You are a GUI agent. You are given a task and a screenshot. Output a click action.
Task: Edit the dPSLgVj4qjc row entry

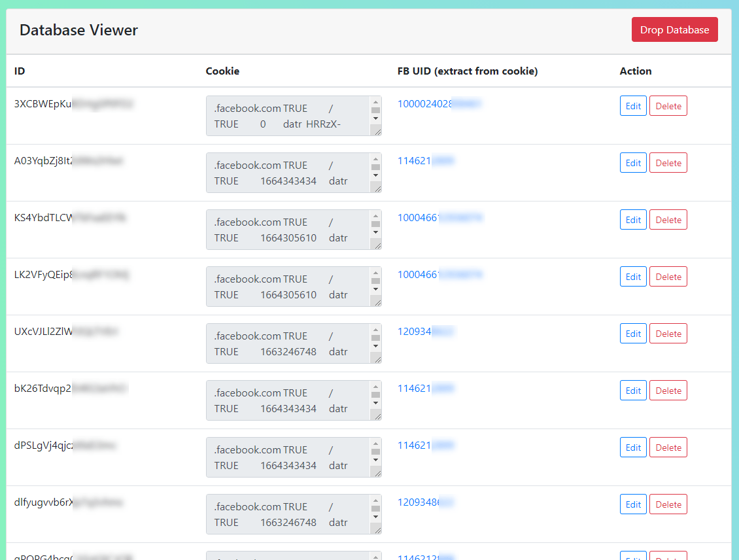click(x=633, y=447)
